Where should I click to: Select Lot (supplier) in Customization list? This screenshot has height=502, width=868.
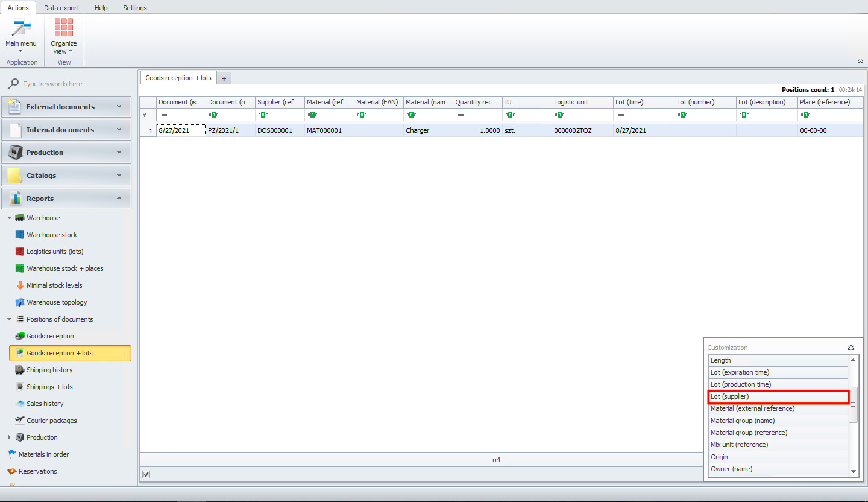(x=778, y=396)
